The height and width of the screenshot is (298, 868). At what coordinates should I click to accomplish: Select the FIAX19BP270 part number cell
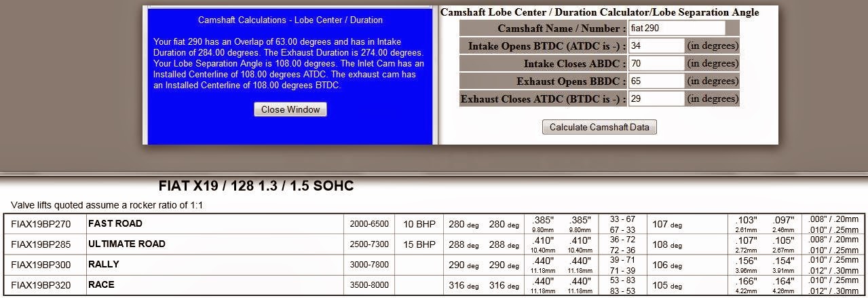(45, 223)
